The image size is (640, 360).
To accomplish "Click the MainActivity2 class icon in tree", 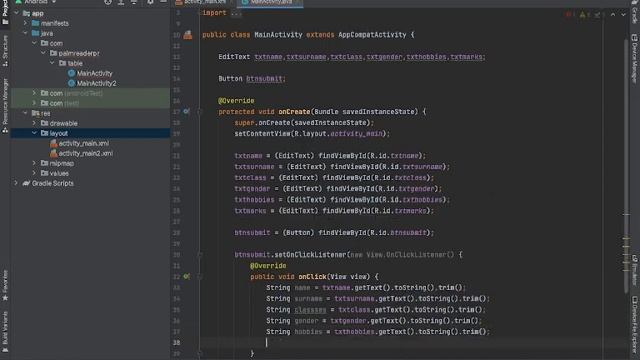I will tap(71, 83).
